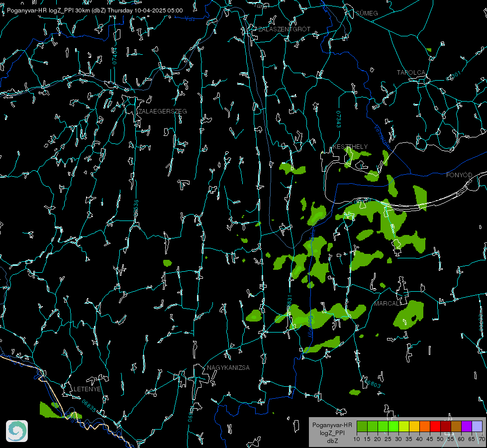Screen dimensions: 487x448
Task: Click the ZALAEGERSZEG city label
Action: pos(163,112)
